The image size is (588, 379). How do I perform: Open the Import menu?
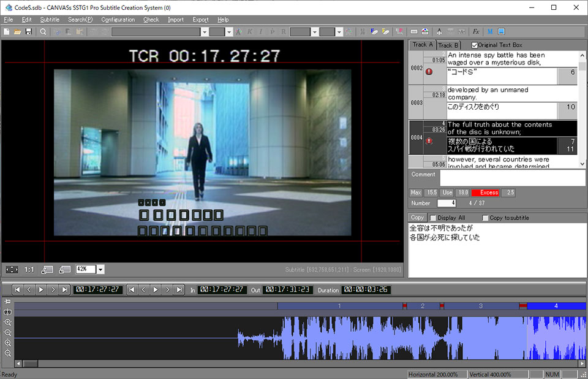coord(176,20)
